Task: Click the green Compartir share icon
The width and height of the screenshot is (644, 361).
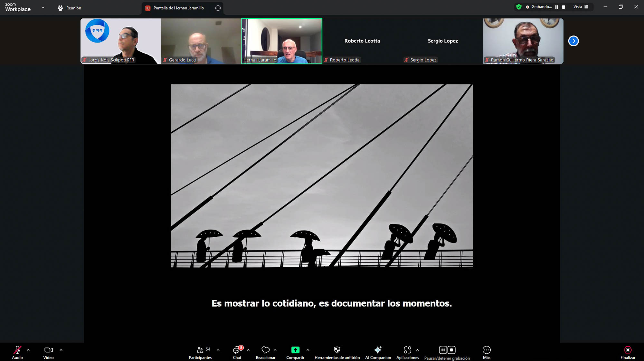Action: coord(295,350)
